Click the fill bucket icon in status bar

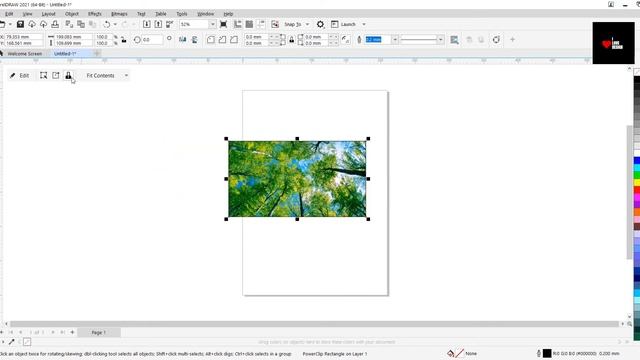(451, 353)
